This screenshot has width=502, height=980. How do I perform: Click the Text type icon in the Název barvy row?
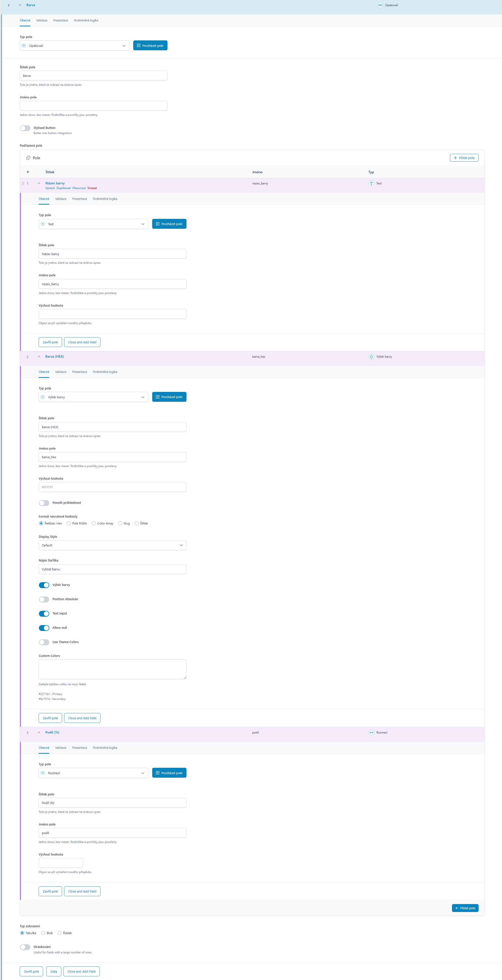coord(371,183)
